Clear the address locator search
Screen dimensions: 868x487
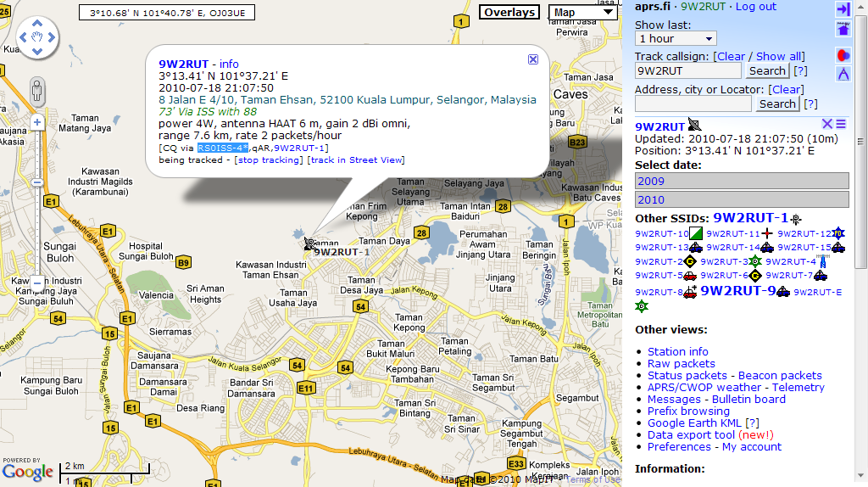point(786,90)
